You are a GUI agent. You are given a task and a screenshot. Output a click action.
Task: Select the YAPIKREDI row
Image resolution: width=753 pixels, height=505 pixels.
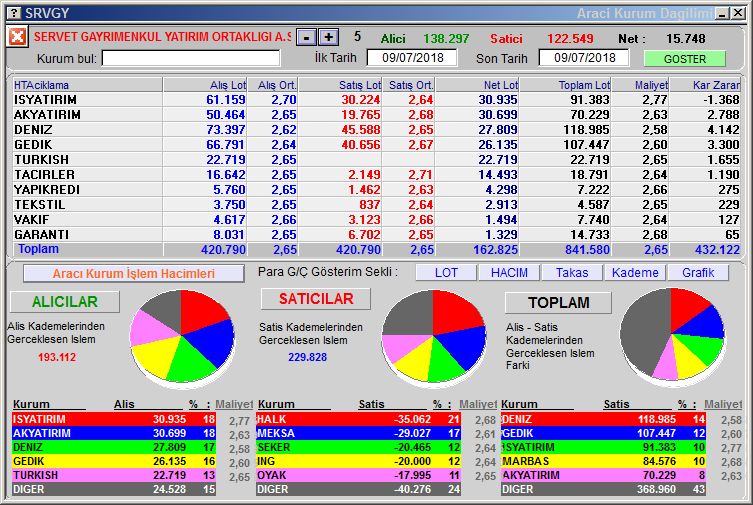click(x=376, y=190)
